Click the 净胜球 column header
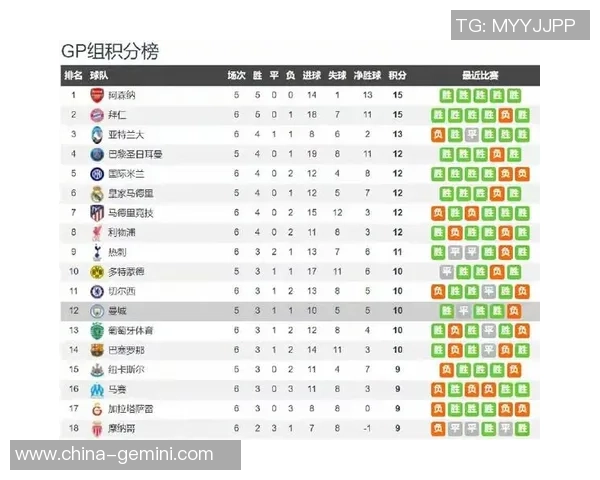The width and height of the screenshot is (600, 480). 367,75
